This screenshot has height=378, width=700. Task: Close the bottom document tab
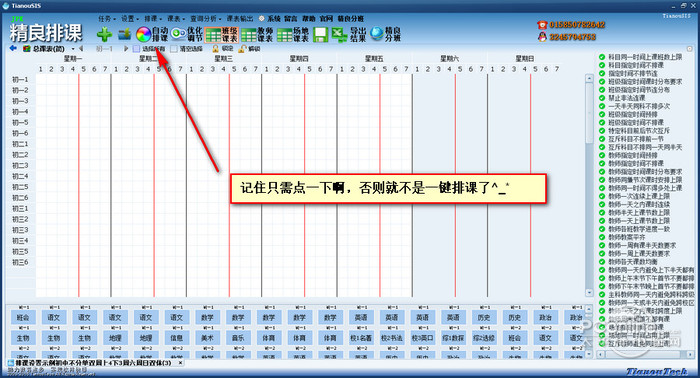[180, 363]
